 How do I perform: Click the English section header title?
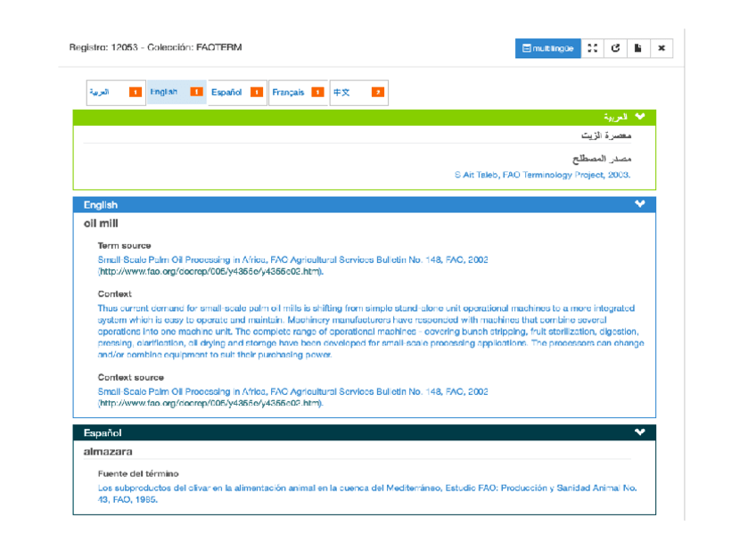tap(100, 205)
